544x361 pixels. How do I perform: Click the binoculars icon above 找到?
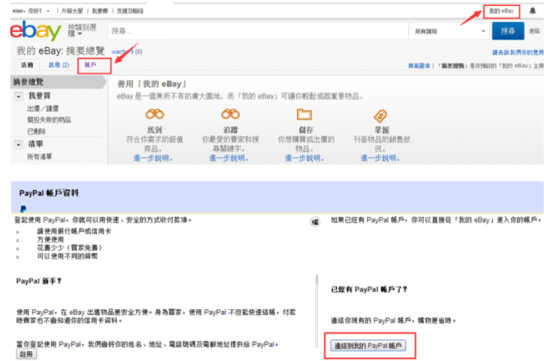tap(155, 114)
